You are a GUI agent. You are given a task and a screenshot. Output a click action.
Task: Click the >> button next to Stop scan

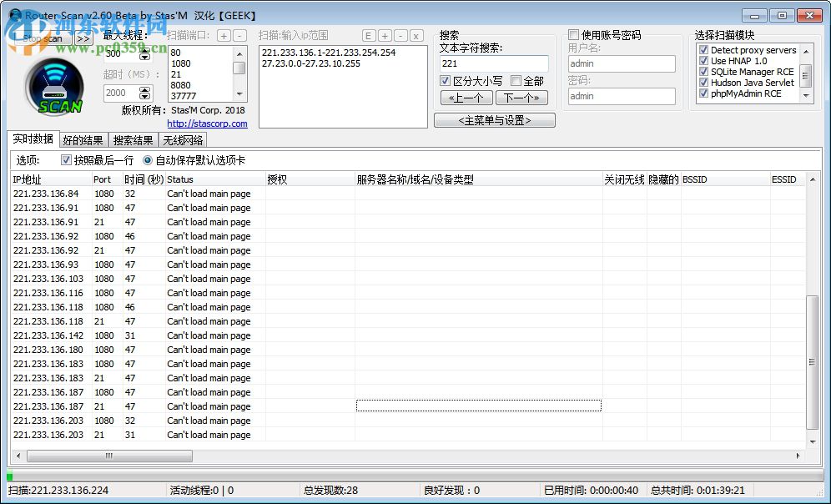pos(83,38)
